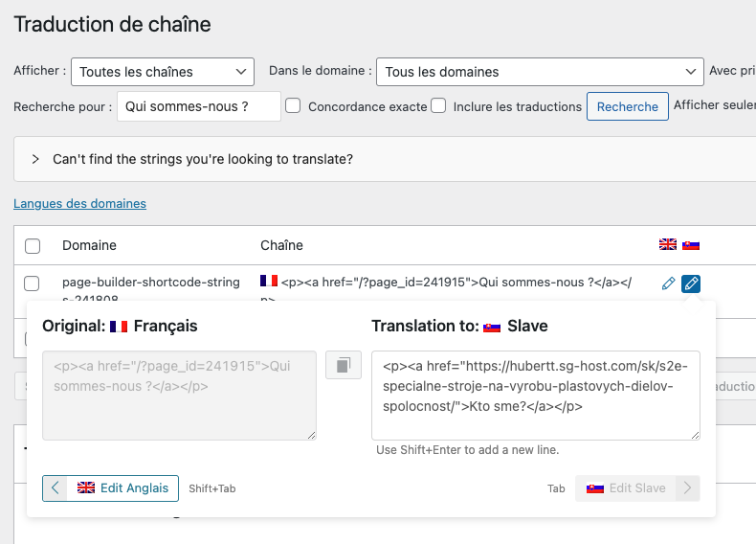This screenshot has width=756, height=544.
Task: Click the Slovak flag column header
Action: [691, 245]
